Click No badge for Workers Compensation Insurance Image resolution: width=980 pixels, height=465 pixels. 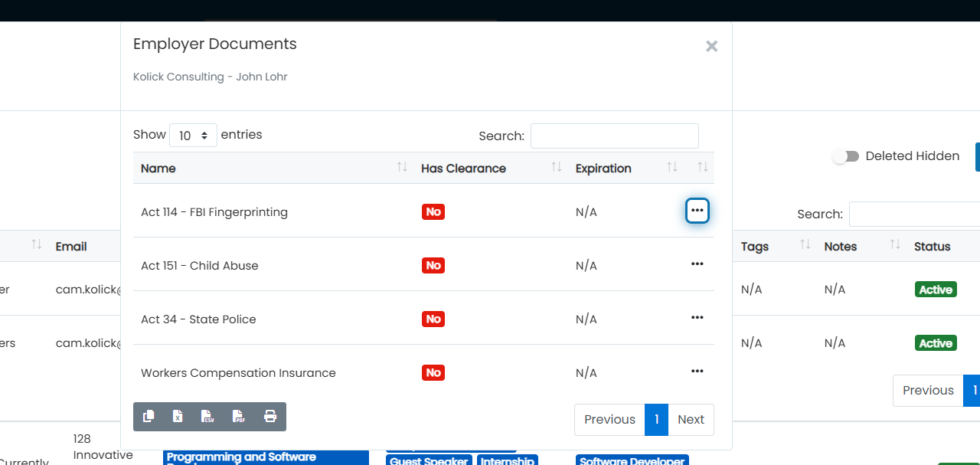point(433,372)
